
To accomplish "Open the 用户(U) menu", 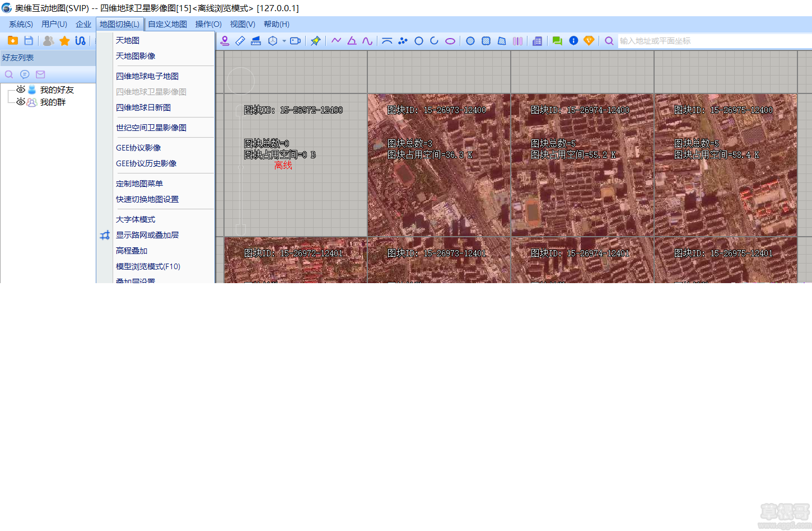I will click(x=54, y=24).
